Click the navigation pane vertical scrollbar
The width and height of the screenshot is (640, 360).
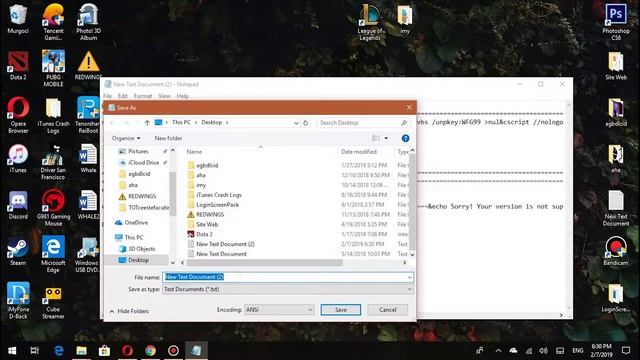(173, 194)
